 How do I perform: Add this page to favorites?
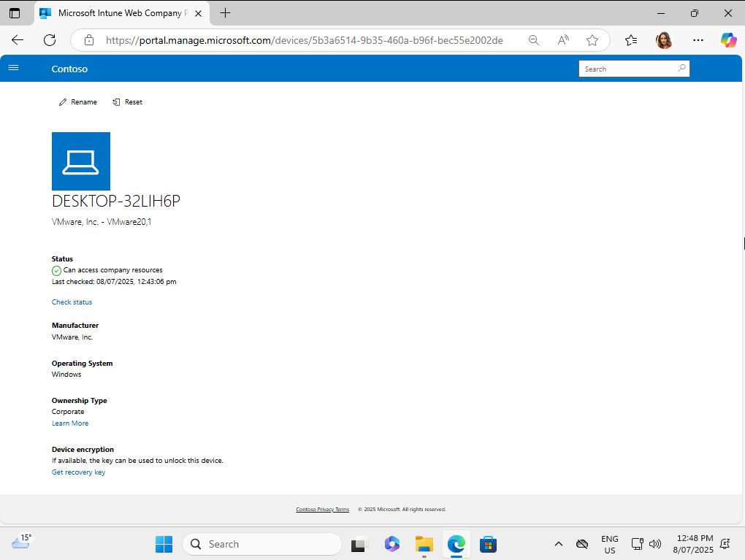click(x=592, y=40)
